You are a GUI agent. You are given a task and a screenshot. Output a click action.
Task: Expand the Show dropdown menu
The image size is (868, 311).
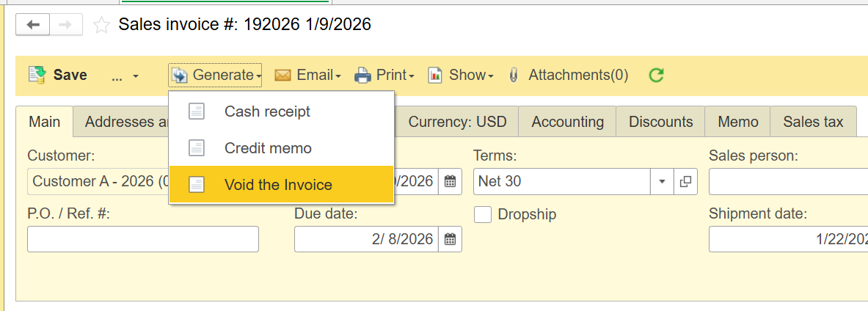coord(460,75)
